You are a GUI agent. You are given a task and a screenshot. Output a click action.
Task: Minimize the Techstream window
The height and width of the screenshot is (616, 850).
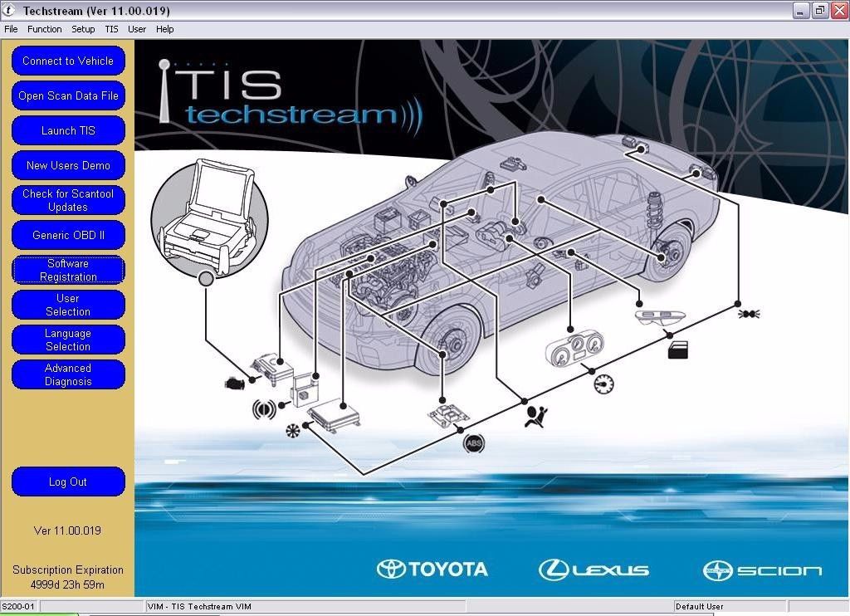tap(801, 10)
